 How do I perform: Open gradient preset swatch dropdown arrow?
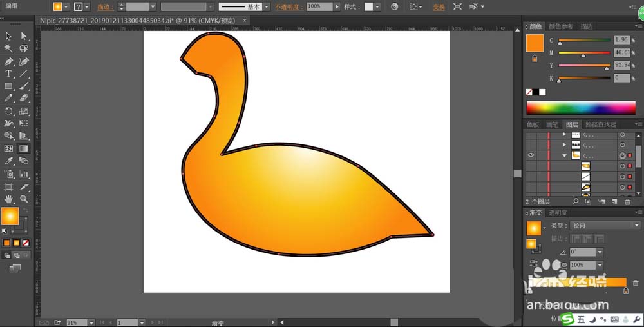(x=545, y=228)
